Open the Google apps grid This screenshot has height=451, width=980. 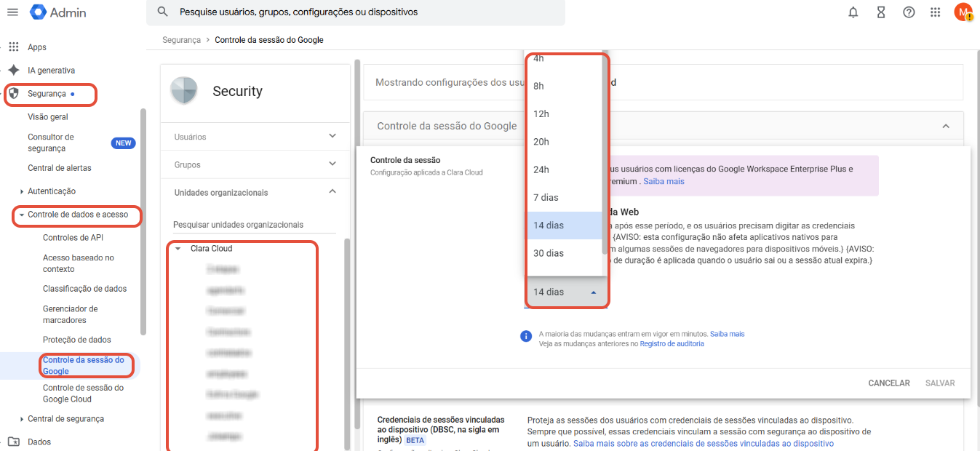pyautogui.click(x=936, y=12)
